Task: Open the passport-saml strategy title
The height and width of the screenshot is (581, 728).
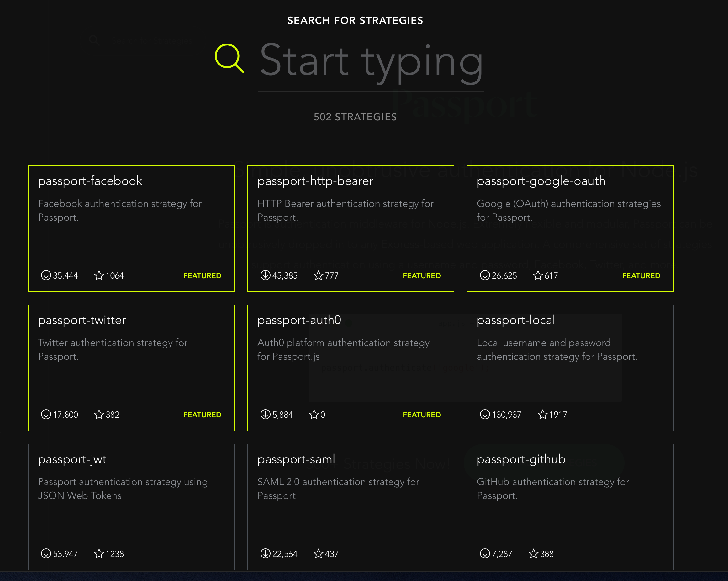Action: click(296, 459)
